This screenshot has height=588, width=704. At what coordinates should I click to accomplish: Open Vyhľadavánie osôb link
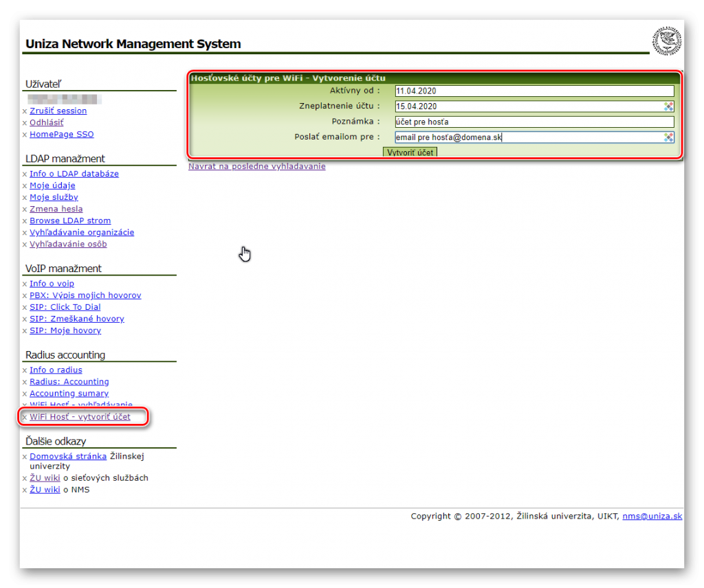pyautogui.click(x=68, y=244)
